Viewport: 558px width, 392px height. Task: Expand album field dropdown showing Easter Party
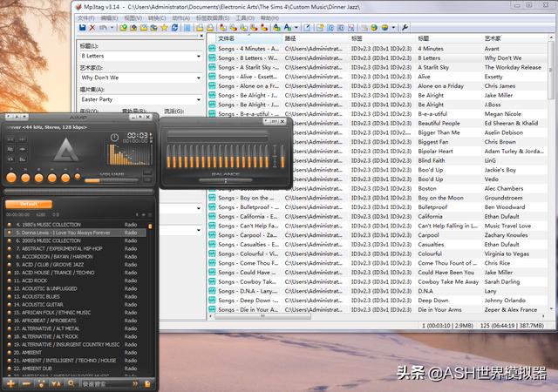(199, 99)
